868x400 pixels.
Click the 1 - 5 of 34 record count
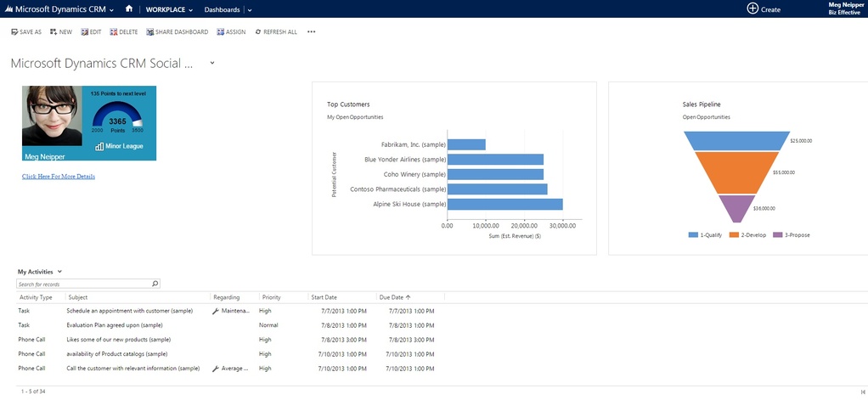tap(33, 392)
